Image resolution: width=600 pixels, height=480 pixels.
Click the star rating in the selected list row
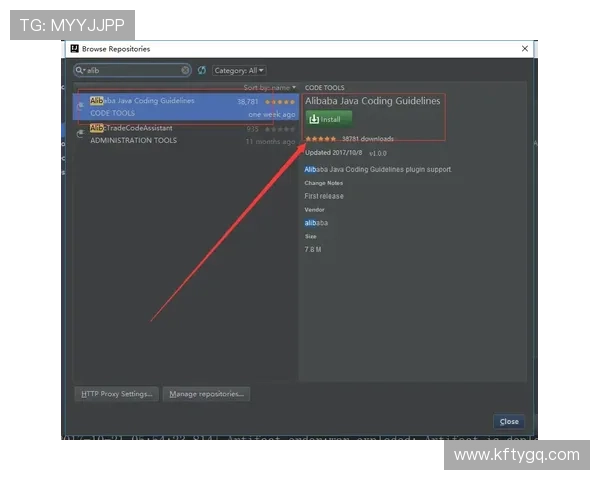[280, 101]
